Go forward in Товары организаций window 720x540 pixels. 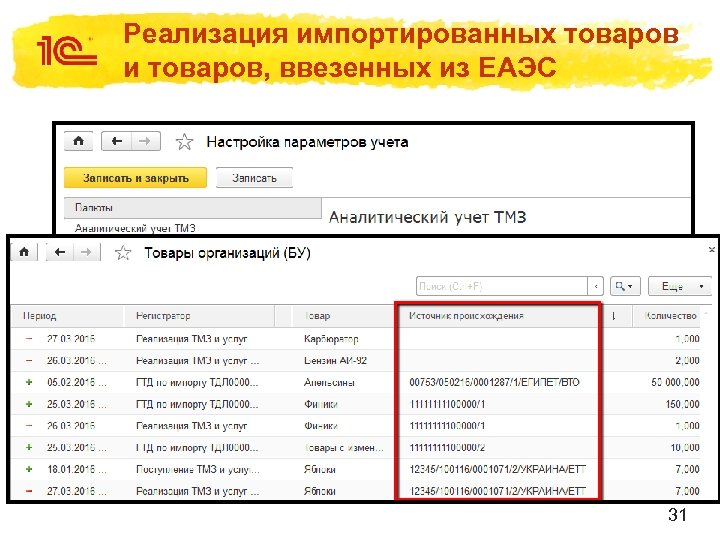coord(86,252)
